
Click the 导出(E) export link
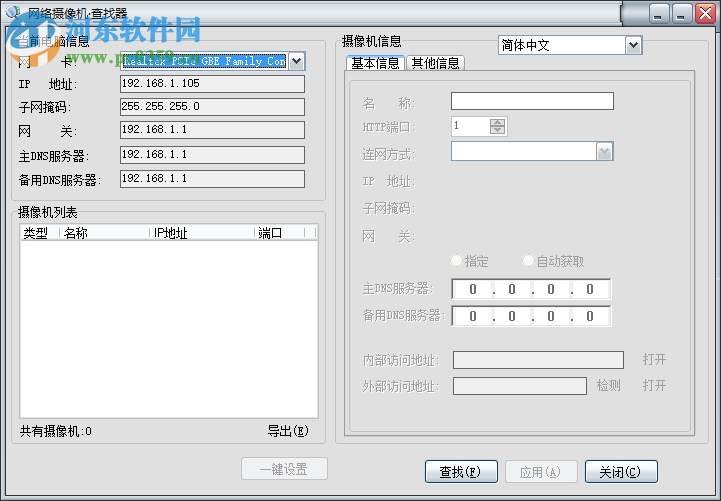[x=288, y=431]
